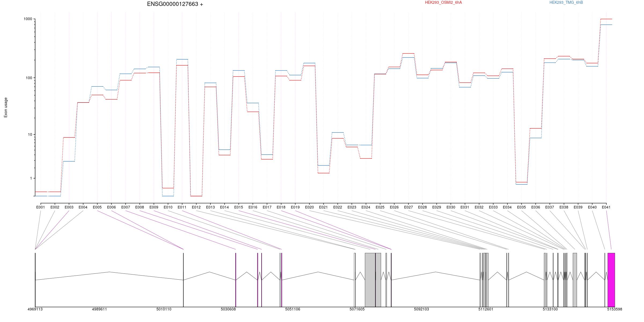Click exon label E018
The width and height of the screenshot is (644, 322).
click(281, 207)
